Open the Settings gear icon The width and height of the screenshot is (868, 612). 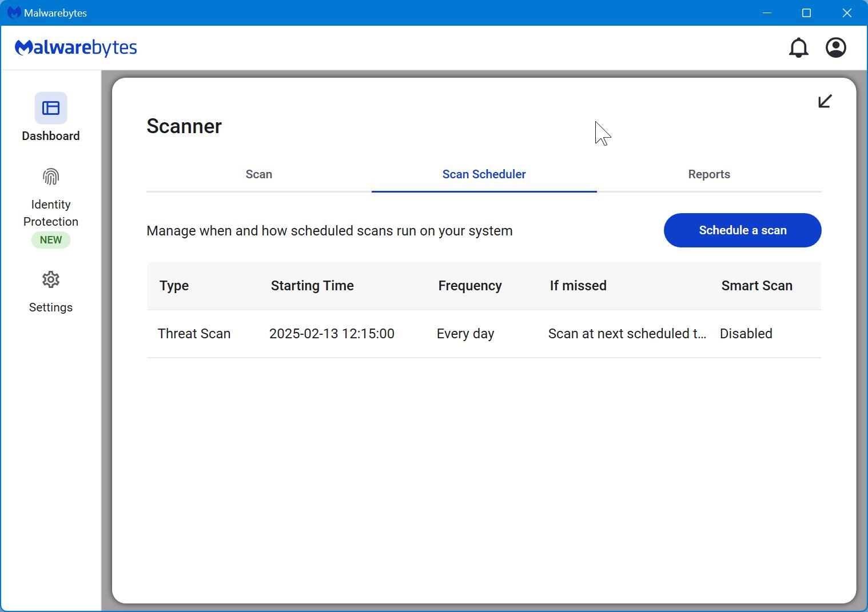click(51, 279)
